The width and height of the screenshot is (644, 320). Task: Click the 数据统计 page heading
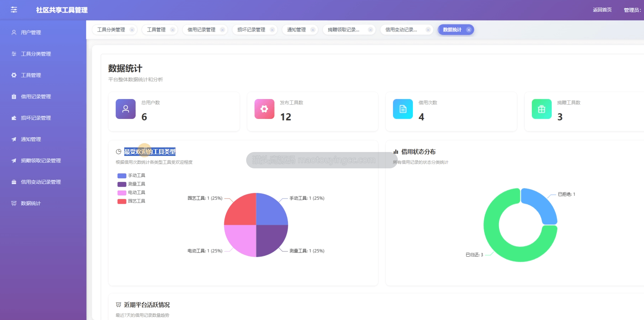[125, 68]
